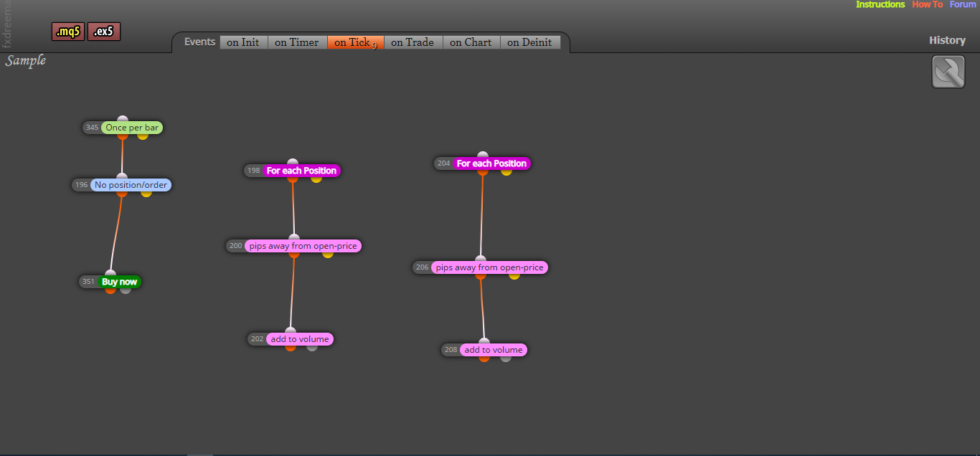Open the How To link
The width and height of the screenshot is (980, 456).
(x=928, y=4)
